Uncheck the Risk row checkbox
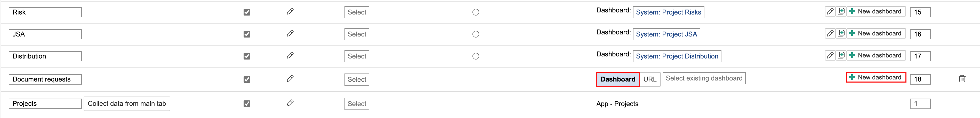This screenshot has height=118, width=980. coord(247,12)
